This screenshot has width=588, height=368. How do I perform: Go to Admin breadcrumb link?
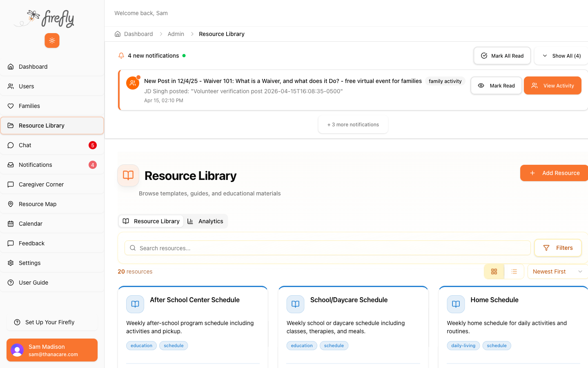point(176,34)
